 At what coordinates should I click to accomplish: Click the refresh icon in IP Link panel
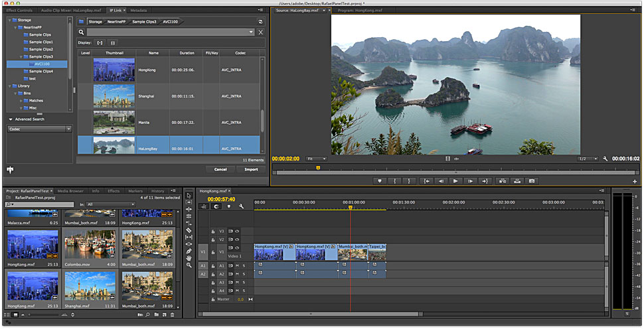coord(260,22)
